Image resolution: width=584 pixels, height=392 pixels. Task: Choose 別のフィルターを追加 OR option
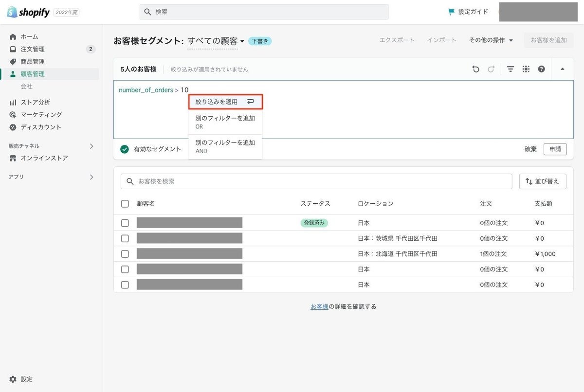(225, 122)
